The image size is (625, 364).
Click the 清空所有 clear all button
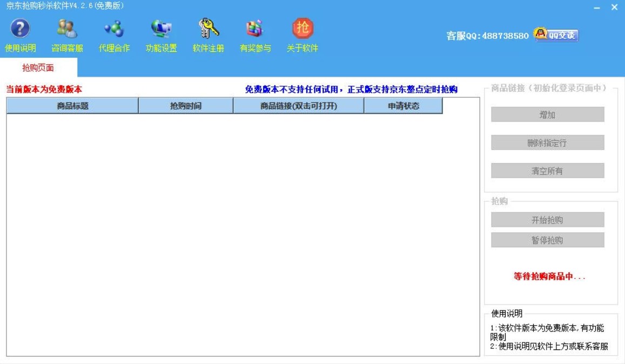point(547,170)
